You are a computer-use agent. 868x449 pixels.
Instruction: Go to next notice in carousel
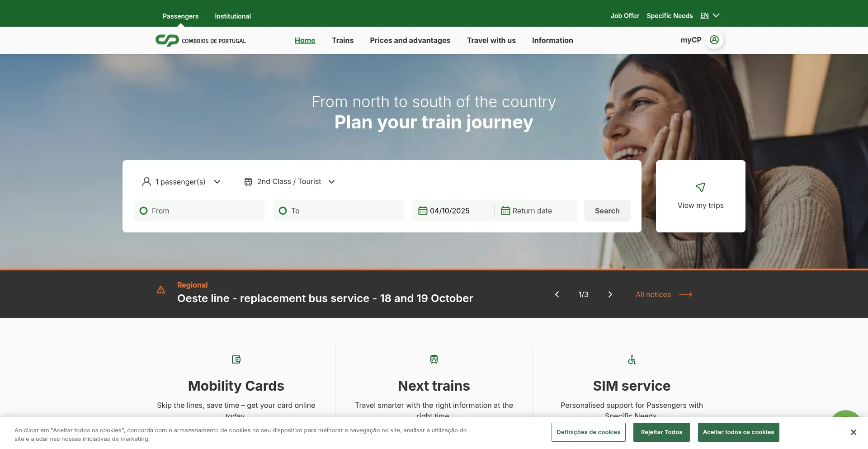pyautogui.click(x=610, y=294)
